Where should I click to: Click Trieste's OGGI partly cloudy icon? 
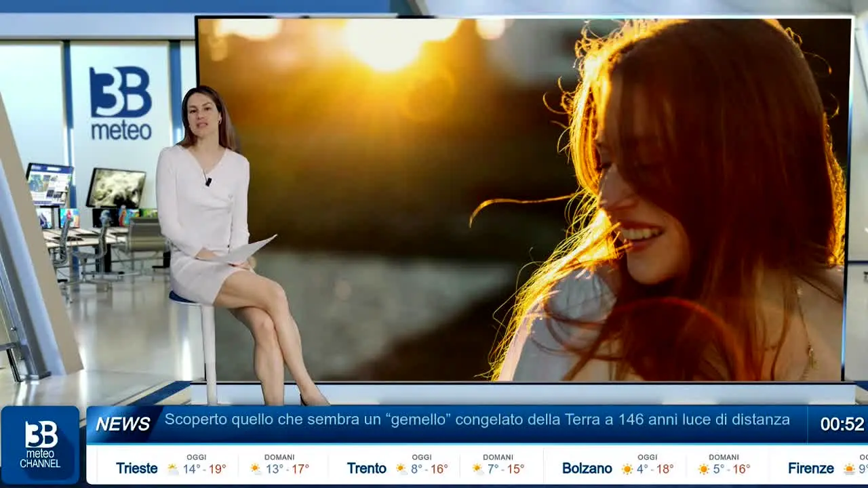(173, 468)
